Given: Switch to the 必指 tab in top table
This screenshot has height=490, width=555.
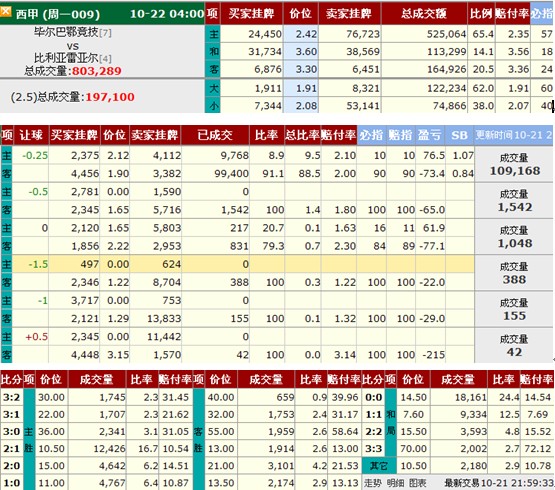Looking at the screenshot, I should coord(542,13).
